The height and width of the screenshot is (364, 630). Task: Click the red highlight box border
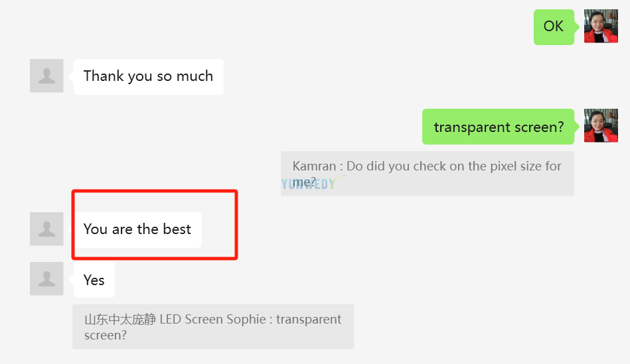(155, 191)
